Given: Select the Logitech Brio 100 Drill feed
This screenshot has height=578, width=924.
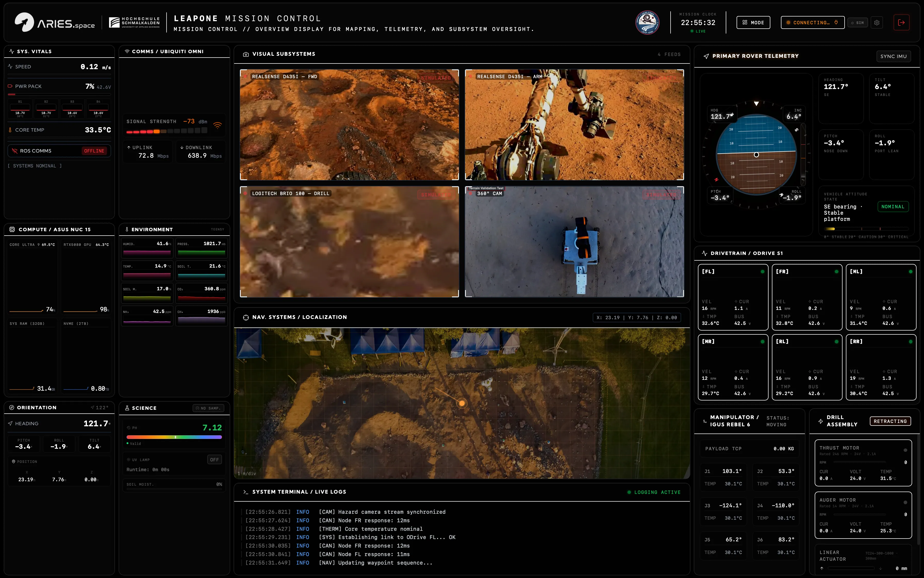Looking at the screenshot, I should tap(349, 242).
